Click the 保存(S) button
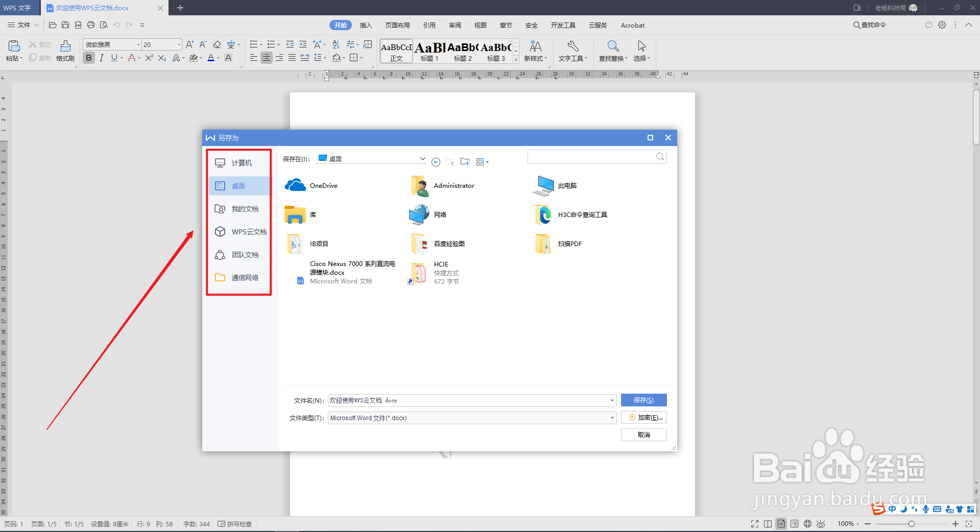This screenshot has height=532, width=980. tap(643, 400)
